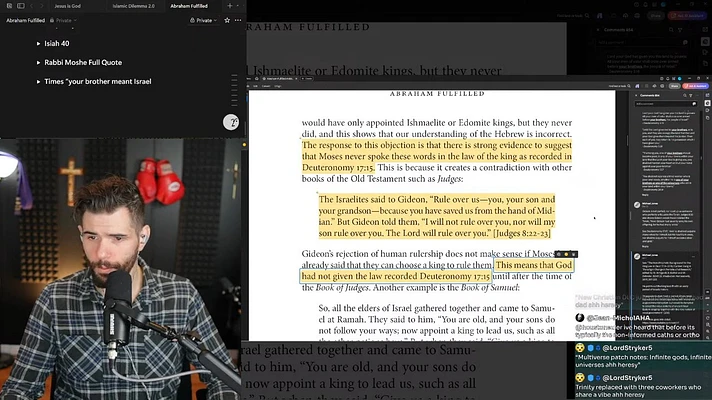Expand the Times your brother meant Israel toggle
The image size is (712, 400).
(x=39, y=82)
